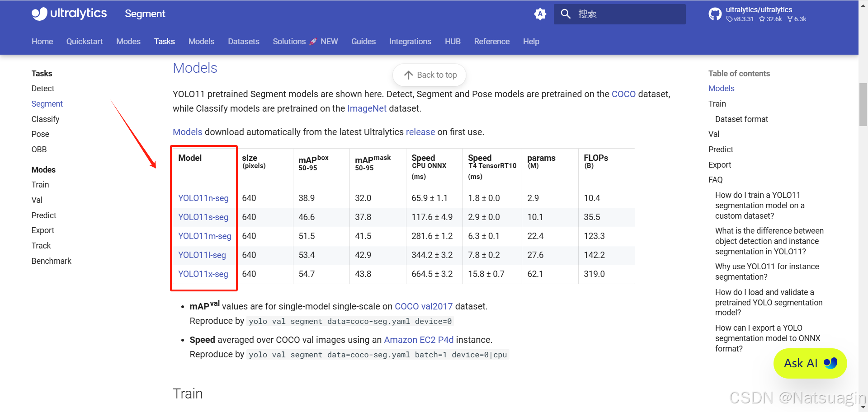Follow the release link
The width and height of the screenshot is (868, 412).
point(420,132)
